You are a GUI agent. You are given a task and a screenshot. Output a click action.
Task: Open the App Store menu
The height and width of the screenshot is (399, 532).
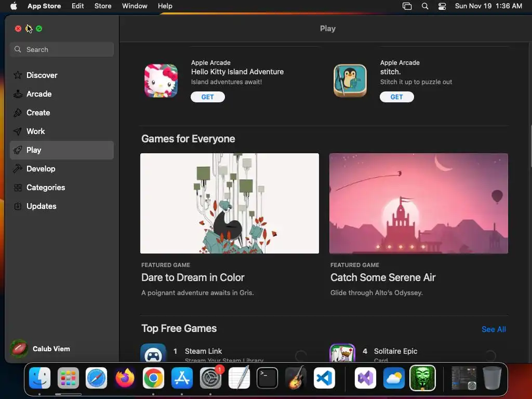tap(44, 6)
